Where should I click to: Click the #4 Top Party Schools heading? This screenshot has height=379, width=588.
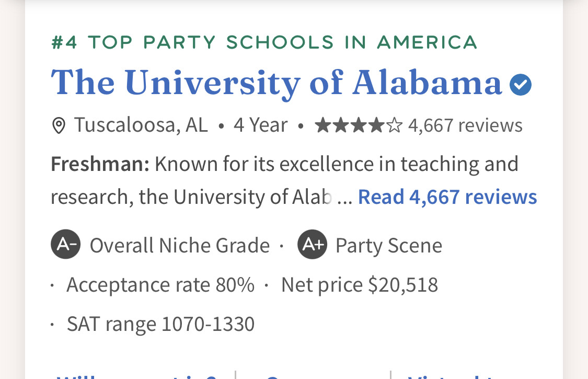coord(264,42)
